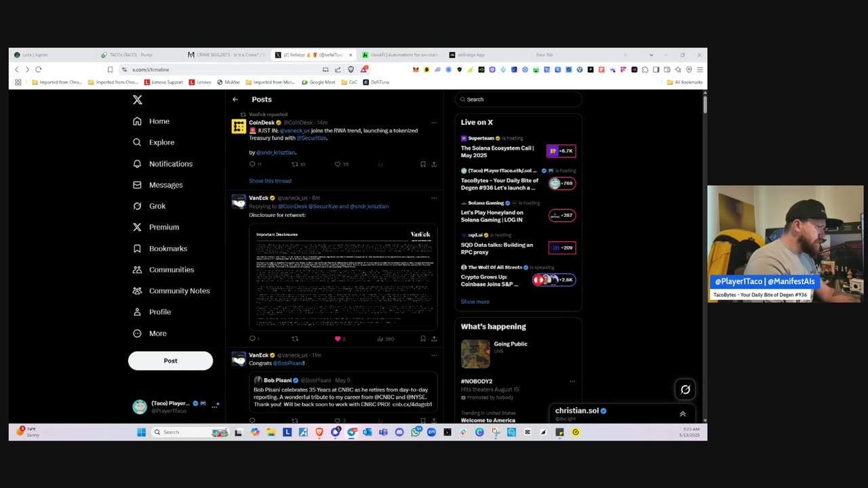This screenshot has width=868, height=488.
Task: Join the SQD Data talks space
Action: (x=561, y=248)
